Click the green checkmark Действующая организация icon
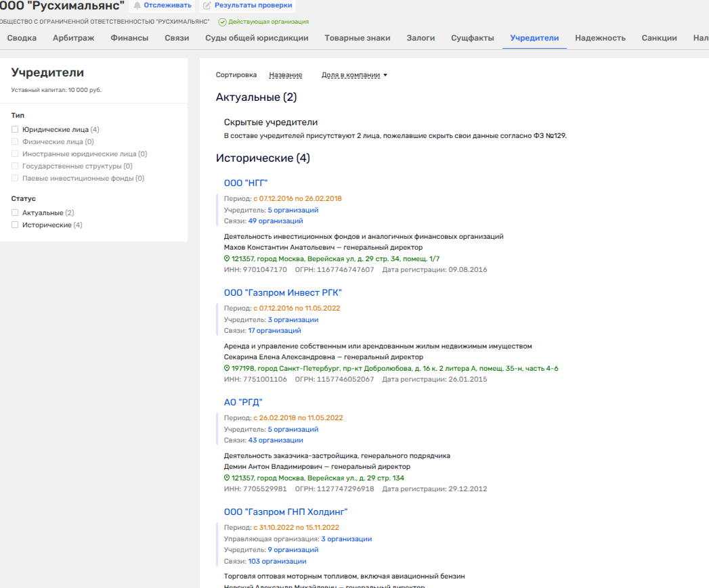 [x=222, y=22]
